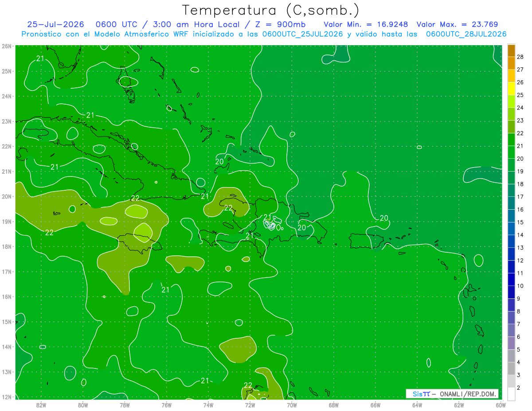Click the longitude label "82W"
The width and height of the screenshot is (532, 411).
(x=41, y=405)
